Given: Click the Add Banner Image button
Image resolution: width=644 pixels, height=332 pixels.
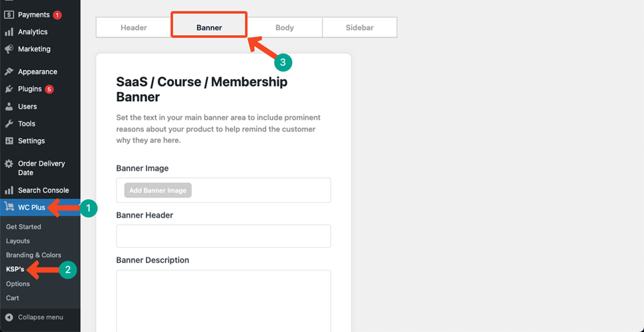Looking at the screenshot, I should tap(158, 190).
